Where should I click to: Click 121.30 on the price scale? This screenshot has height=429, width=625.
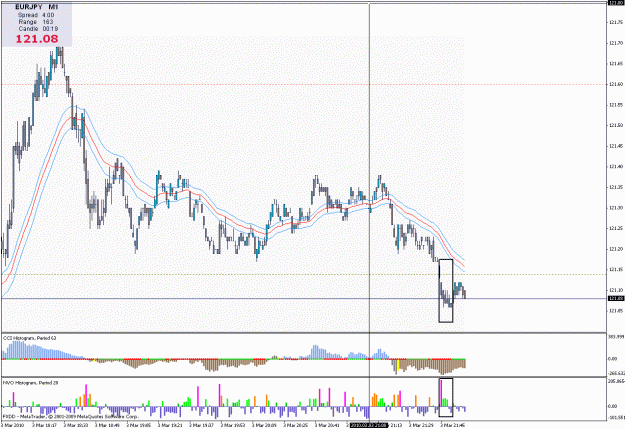(x=616, y=208)
